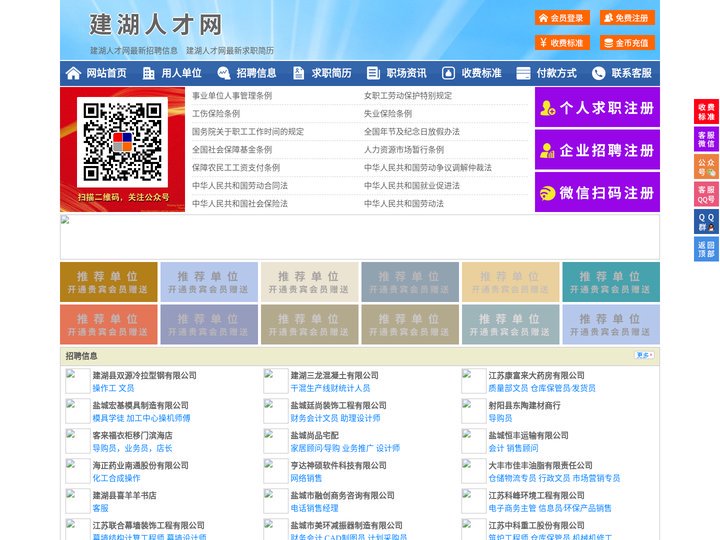
Task: Open the 全国社会保障基金条例 link
Action: click(x=232, y=150)
